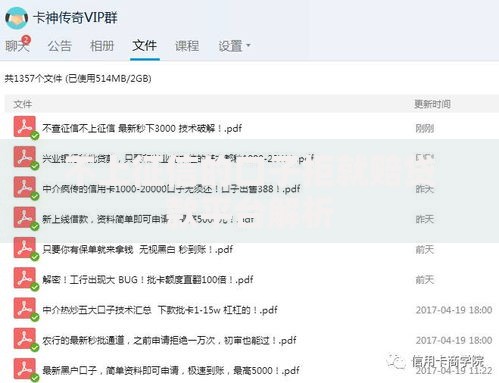Click PDF icon for 只要你有保单 file
Image resolution: width=499 pixels, height=383 pixels.
coord(25,248)
